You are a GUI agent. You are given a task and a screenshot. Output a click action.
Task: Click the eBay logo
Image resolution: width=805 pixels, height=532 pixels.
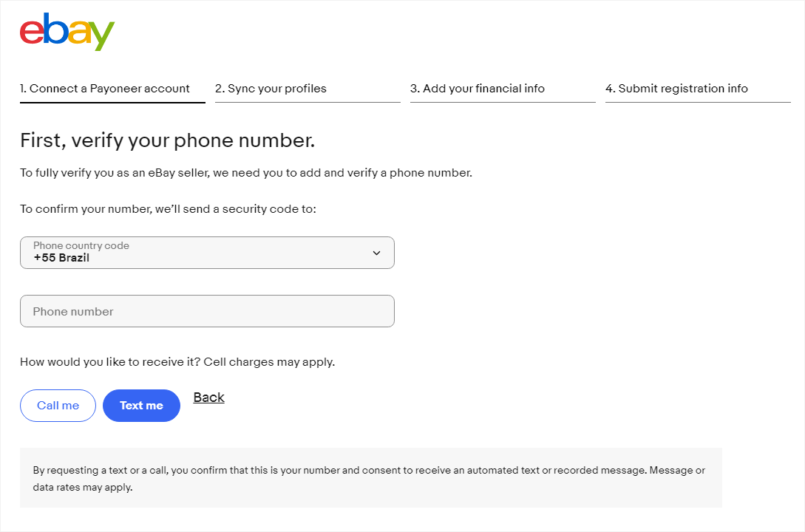[67, 32]
